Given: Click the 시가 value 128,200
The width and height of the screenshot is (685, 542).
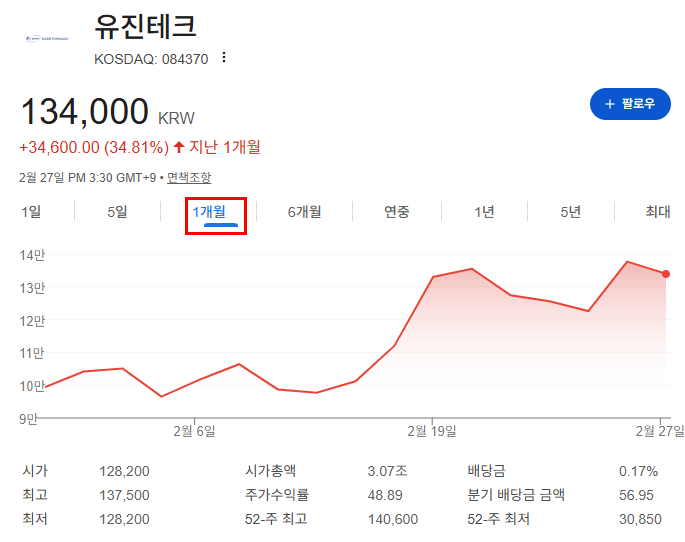Looking at the screenshot, I should pyautogui.click(x=124, y=471).
